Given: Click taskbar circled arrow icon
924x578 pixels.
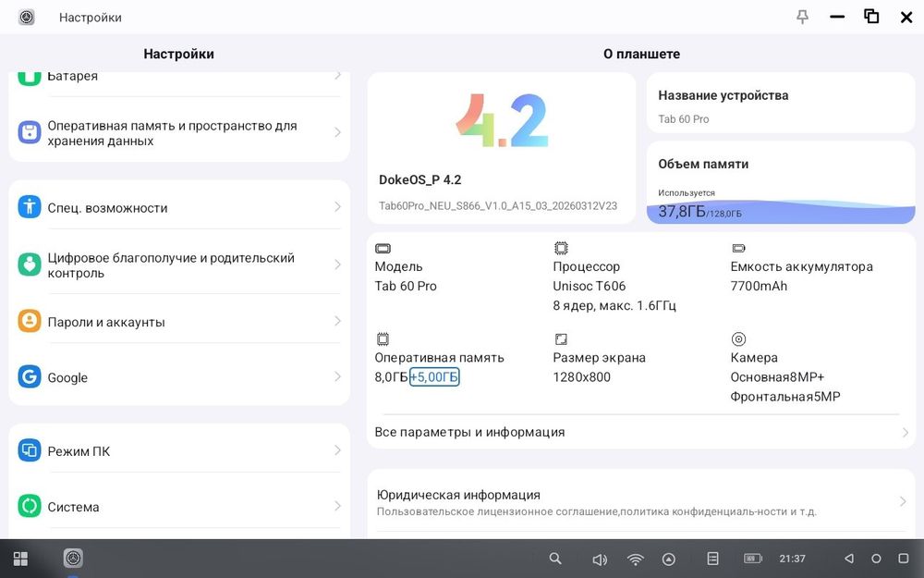Looking at the screenshot, I should tap(669, 560).
